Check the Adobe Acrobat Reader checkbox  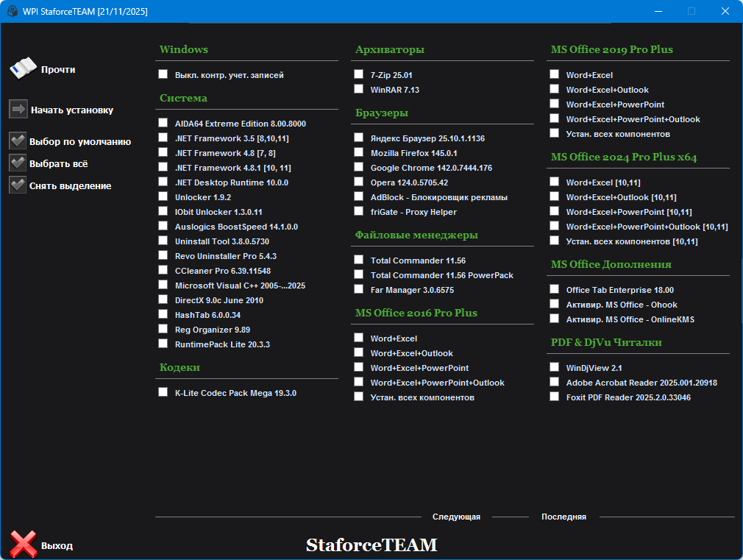(x=555, y=382)
